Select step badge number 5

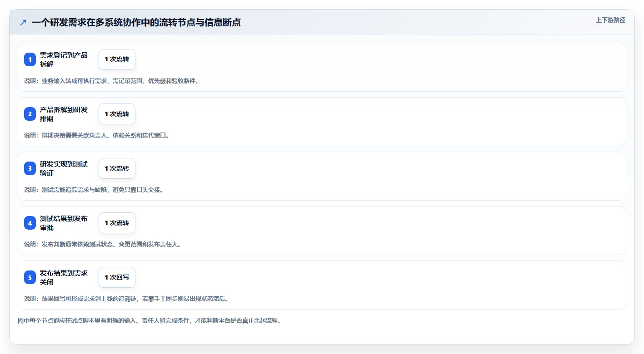[x=30, y=277]
